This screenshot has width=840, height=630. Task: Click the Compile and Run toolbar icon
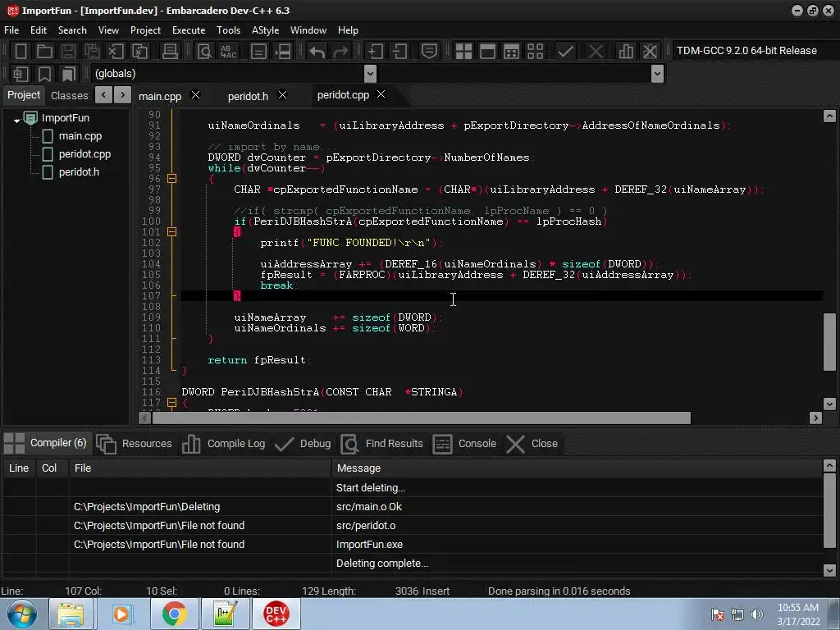[512, 52]
